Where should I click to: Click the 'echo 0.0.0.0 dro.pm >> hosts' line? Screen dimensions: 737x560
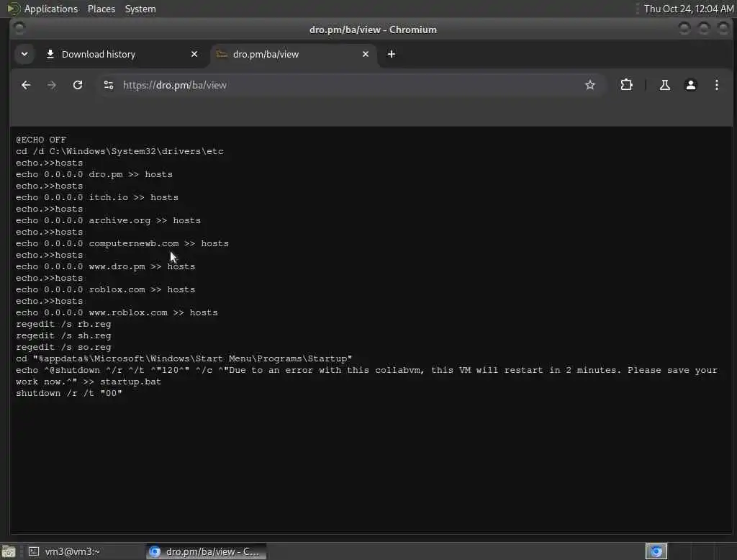coord(94,174)
